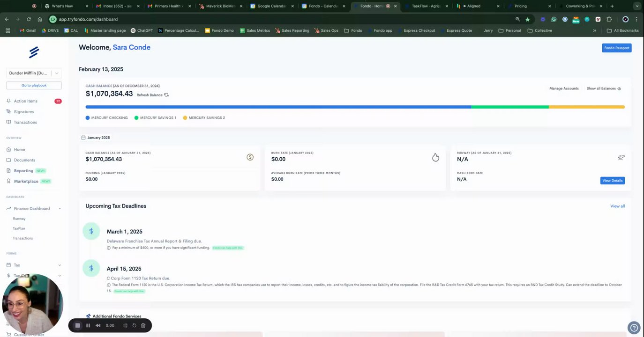The height and width of the screenshot is (337, 644).
Task: Pause the screen recording
Action: click(88, 325)
